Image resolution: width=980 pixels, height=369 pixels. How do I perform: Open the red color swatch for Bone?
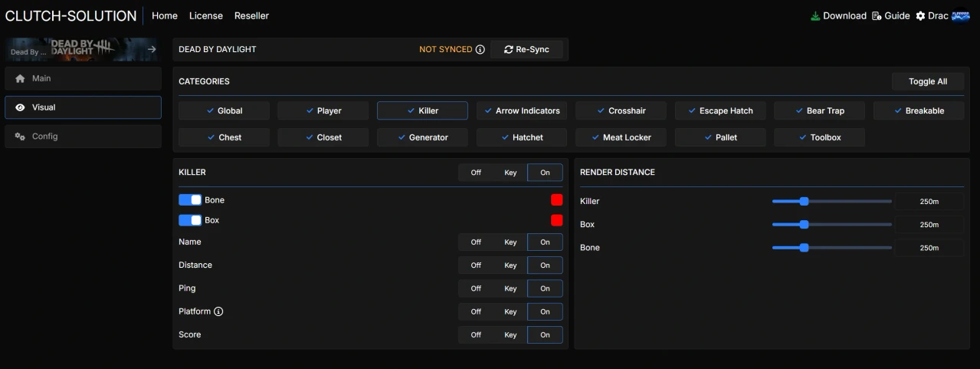pos(556,200)
